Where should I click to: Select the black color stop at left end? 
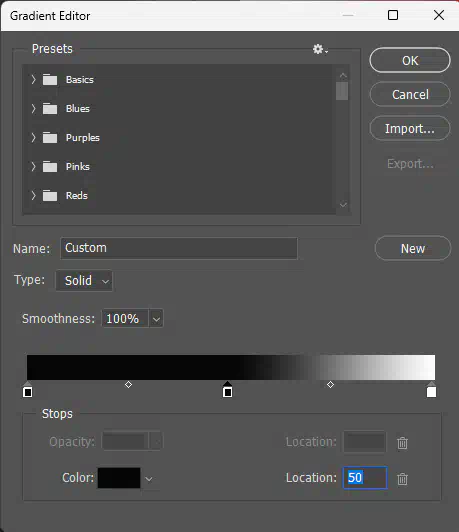click(28, 390)
